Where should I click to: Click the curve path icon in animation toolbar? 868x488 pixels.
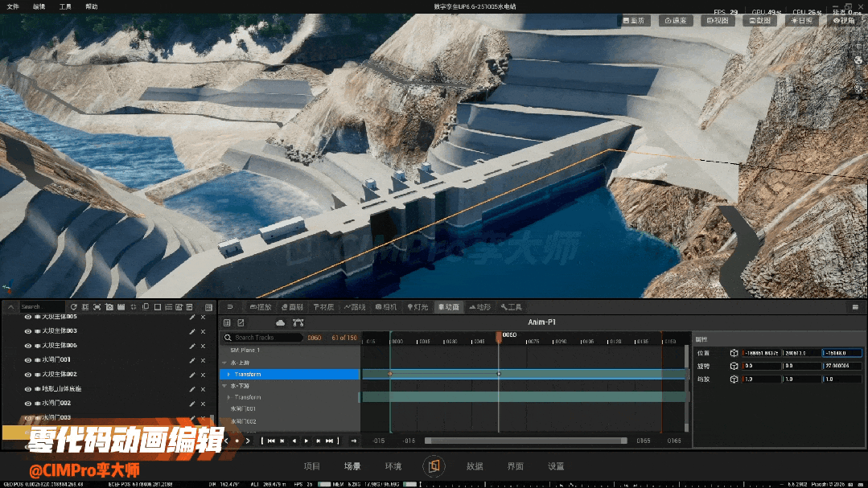pyautogui.click(x=298, y=322)
